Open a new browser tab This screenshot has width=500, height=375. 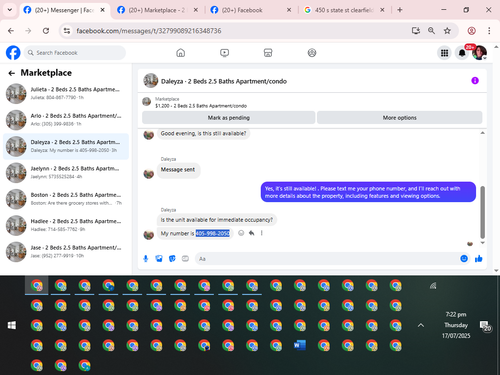(400, 10)
